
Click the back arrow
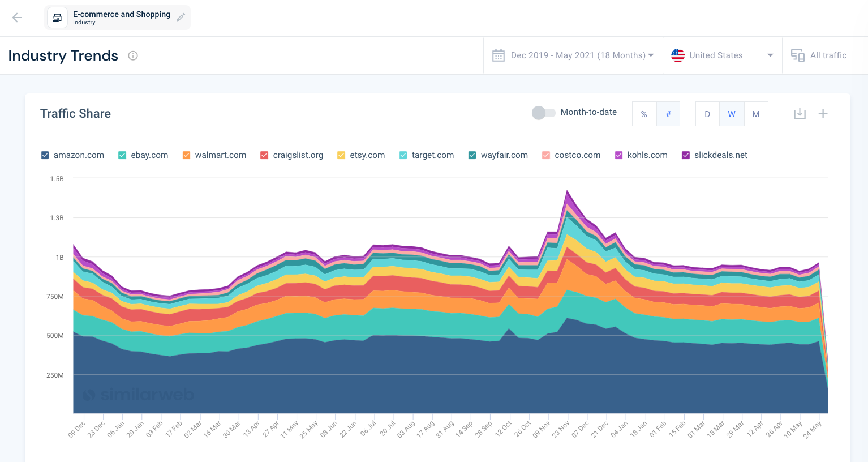point(18,18)
